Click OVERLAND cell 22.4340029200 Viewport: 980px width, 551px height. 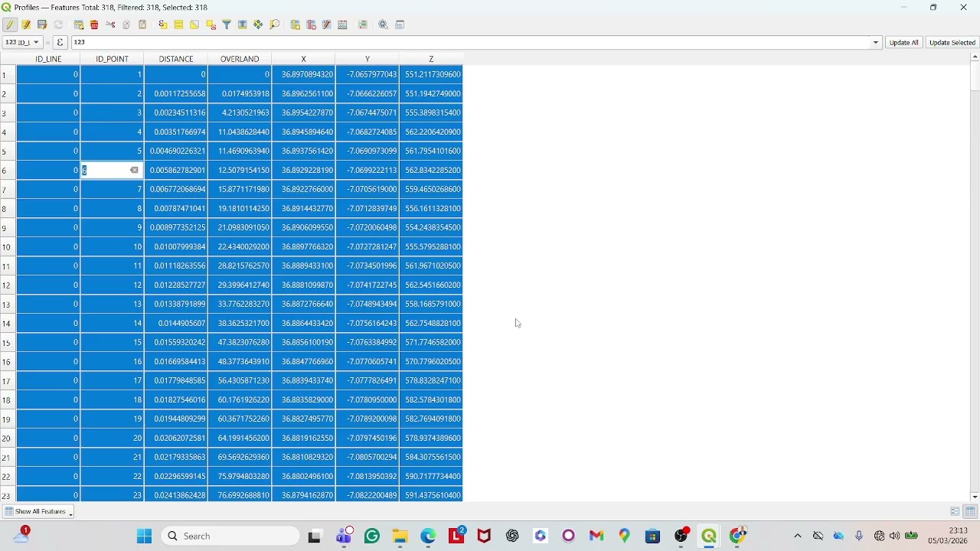(x=240, y=246)
